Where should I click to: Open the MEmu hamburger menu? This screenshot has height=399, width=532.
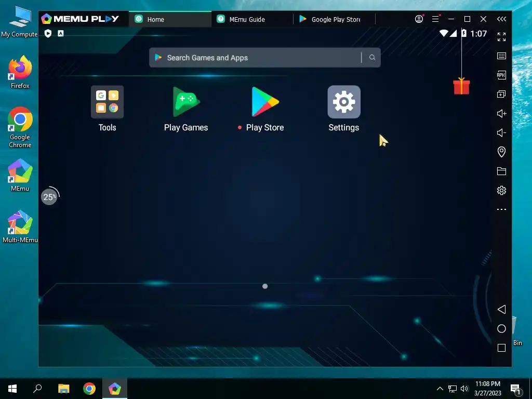pos(435,19)
